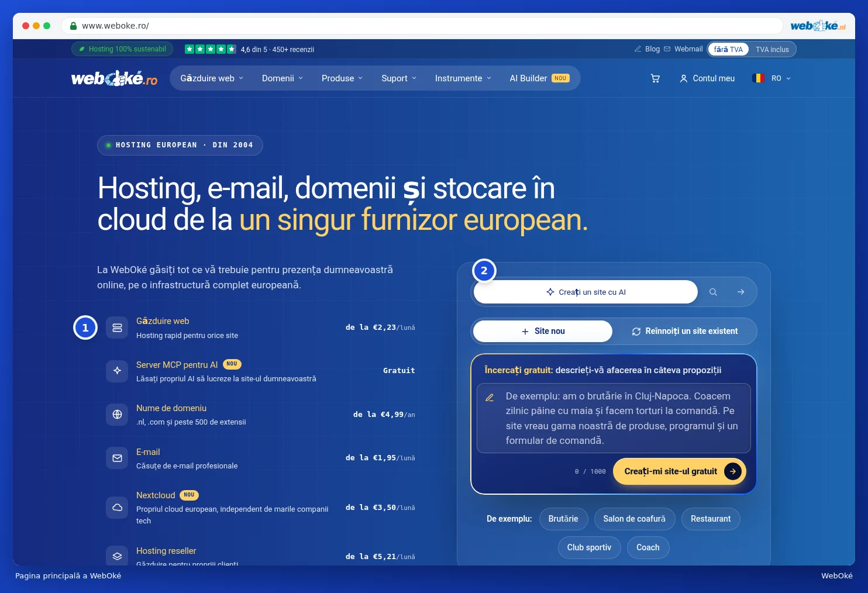
Task: Expand the Domenii menu
Action: [x=283, y=78]
